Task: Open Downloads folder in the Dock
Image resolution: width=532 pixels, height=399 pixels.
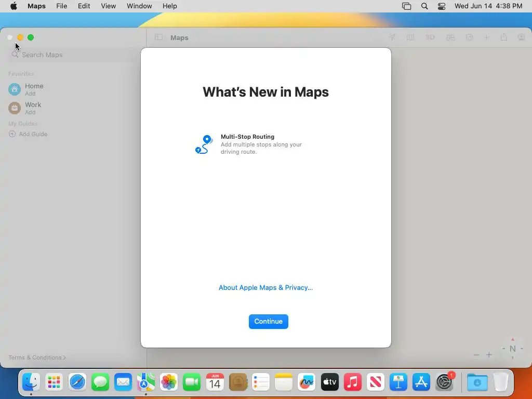Action: (477, 382)
